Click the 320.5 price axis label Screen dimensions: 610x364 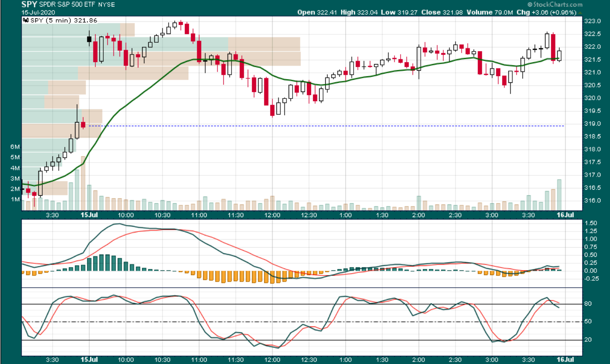click(x=592, y=85)
